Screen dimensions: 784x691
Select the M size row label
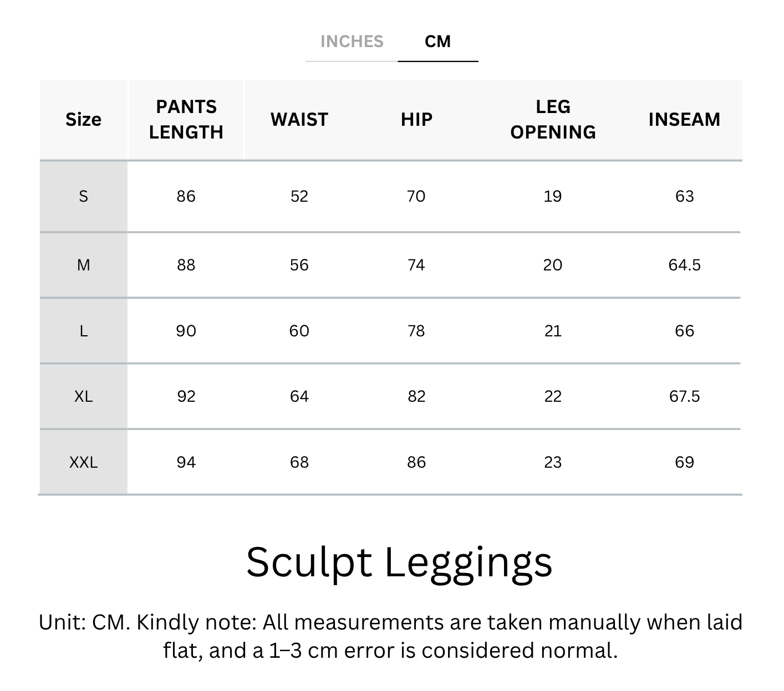[84, 265]
